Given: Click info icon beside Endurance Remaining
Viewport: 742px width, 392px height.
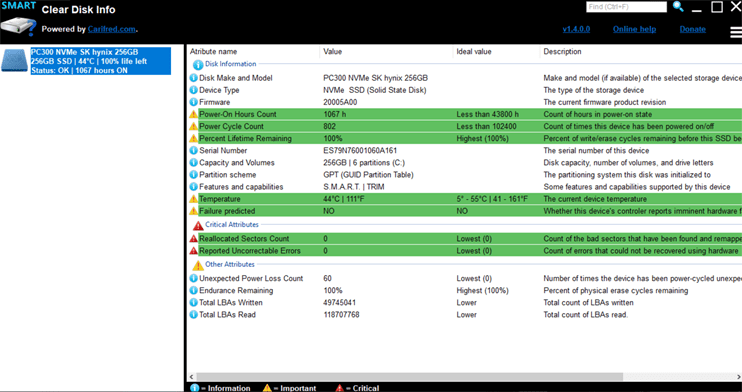Looking at the screenshot, I should (x=194, y=291).
